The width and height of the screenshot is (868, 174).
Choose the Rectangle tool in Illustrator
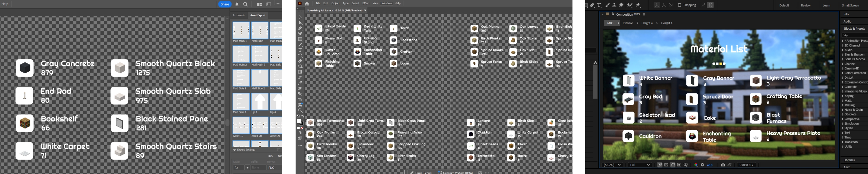pyautogui.click(x=300, y=39)
